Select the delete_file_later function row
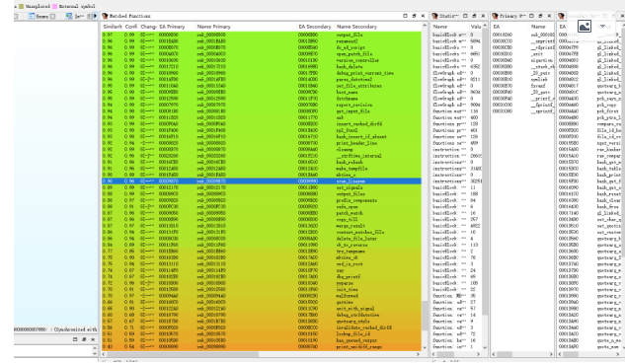 click(x=261, y=239)
